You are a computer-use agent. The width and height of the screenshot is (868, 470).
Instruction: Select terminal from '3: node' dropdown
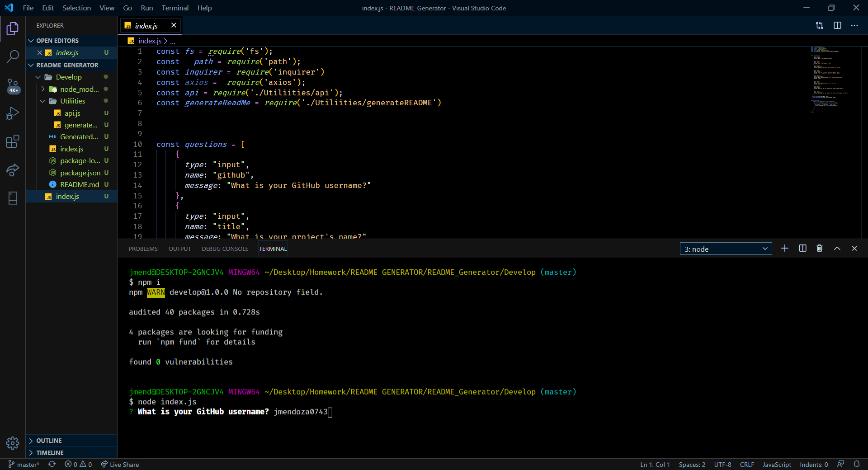pyautogui.click(x=726, y=249)
